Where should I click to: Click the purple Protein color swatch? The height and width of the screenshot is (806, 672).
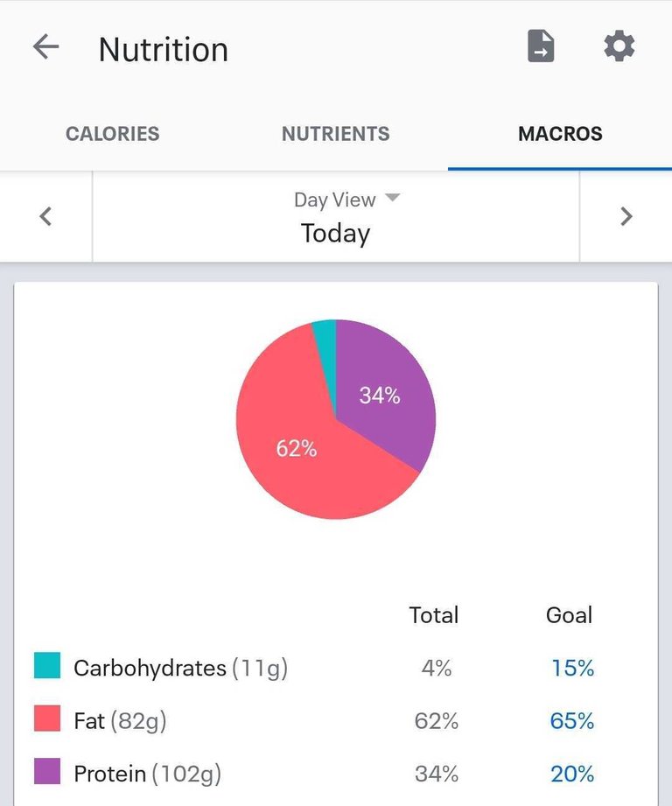(x=47, y=771)
